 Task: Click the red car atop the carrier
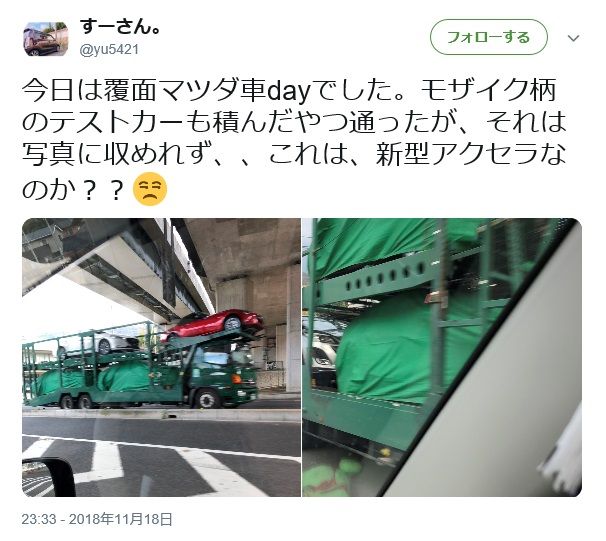point(215,324)
